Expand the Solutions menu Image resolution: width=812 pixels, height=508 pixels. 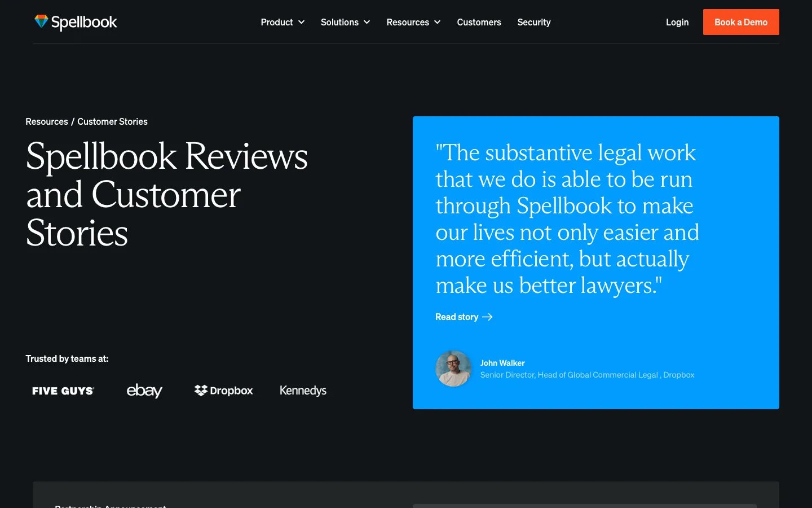click(x=345, y=22)
